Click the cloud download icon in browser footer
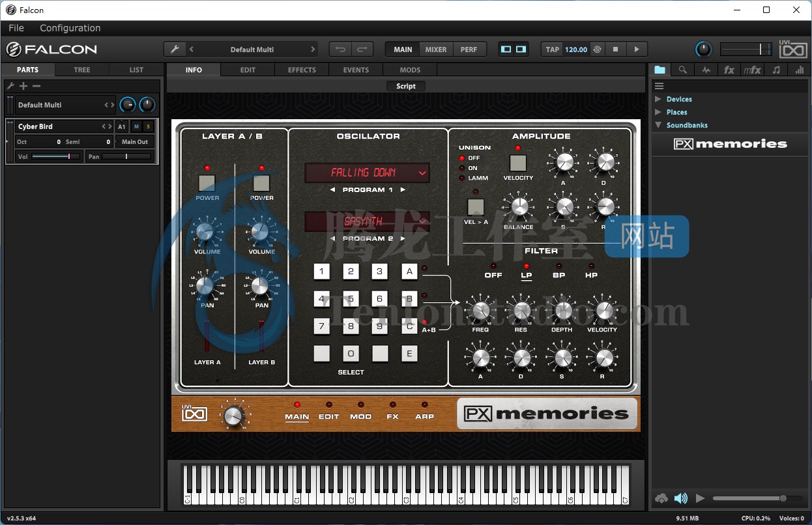 [661, 498]
